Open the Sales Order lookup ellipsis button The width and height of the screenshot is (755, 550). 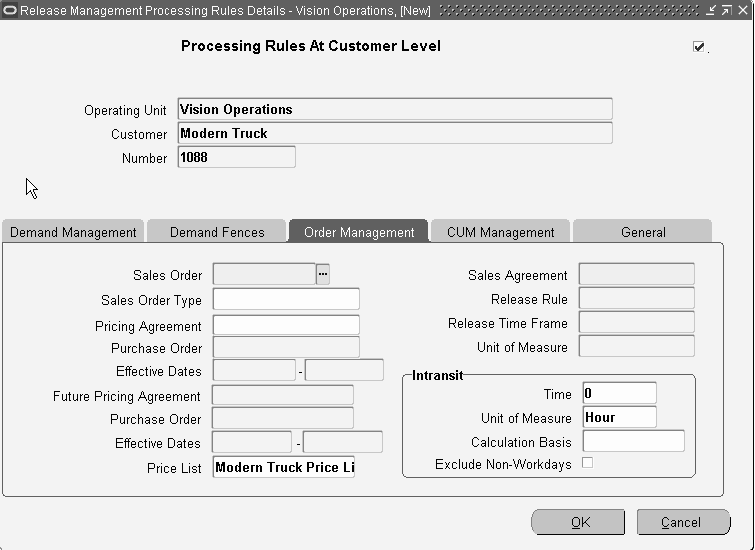tap(323, 274)
